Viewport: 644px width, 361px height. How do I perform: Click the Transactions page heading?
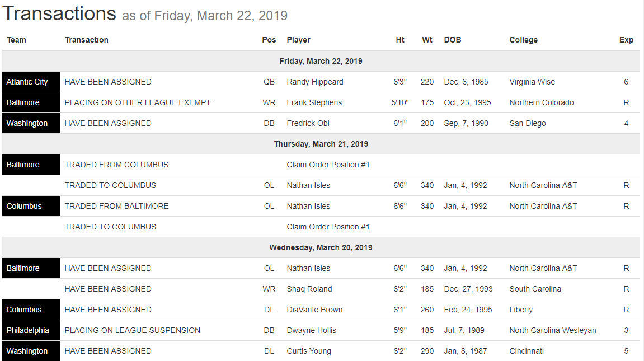pyautogui.click(x=59, y=13)
